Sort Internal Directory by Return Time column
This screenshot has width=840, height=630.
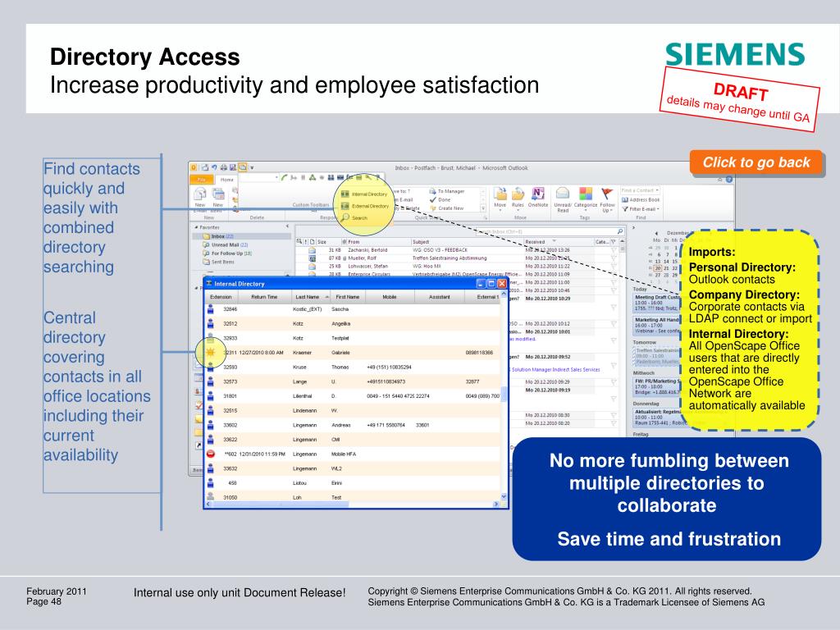(263, 297)
